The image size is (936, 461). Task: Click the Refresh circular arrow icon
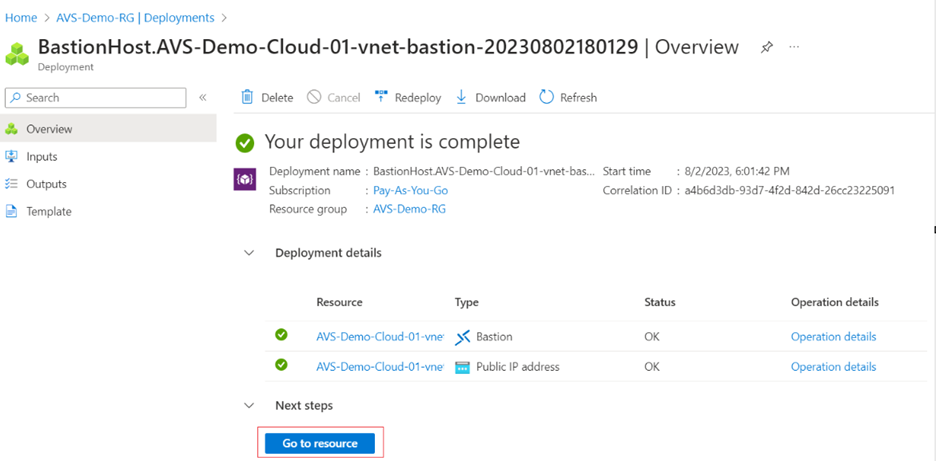pyautogui.click(x=546, y=97)
